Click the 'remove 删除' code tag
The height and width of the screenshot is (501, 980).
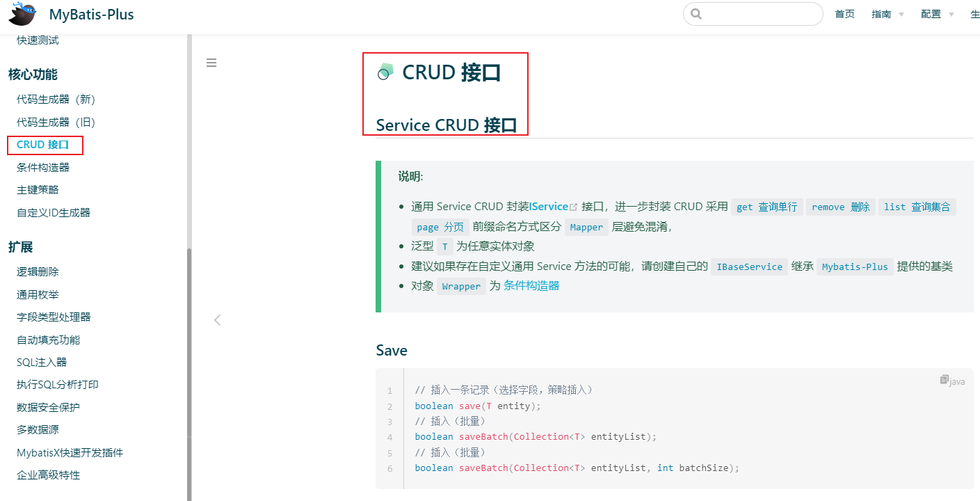[x=841, y=207]
